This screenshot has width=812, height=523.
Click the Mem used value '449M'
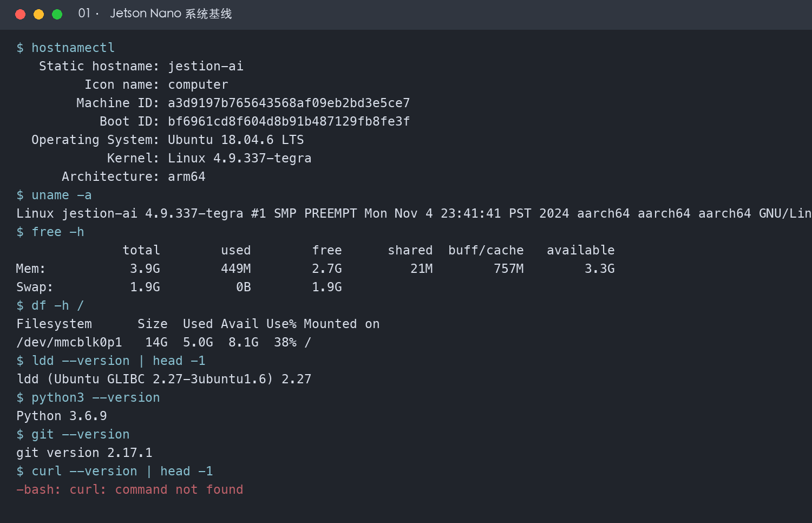pos(236,269)
